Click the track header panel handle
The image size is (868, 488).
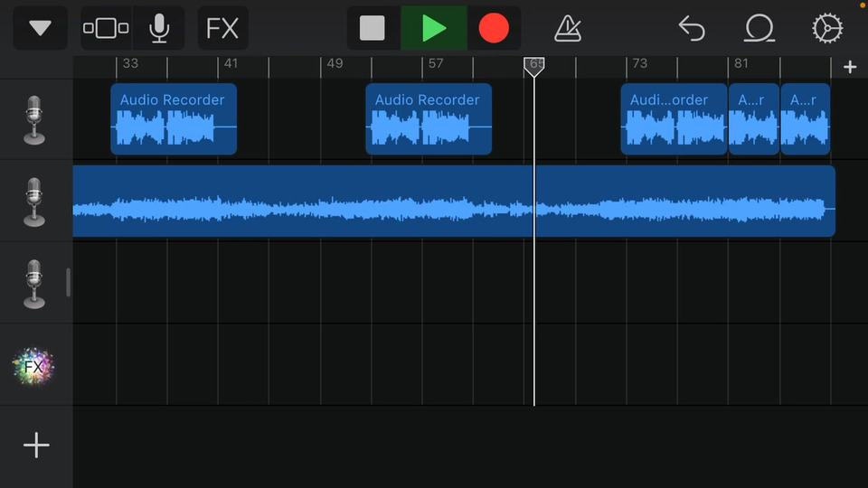pos(68,282)
